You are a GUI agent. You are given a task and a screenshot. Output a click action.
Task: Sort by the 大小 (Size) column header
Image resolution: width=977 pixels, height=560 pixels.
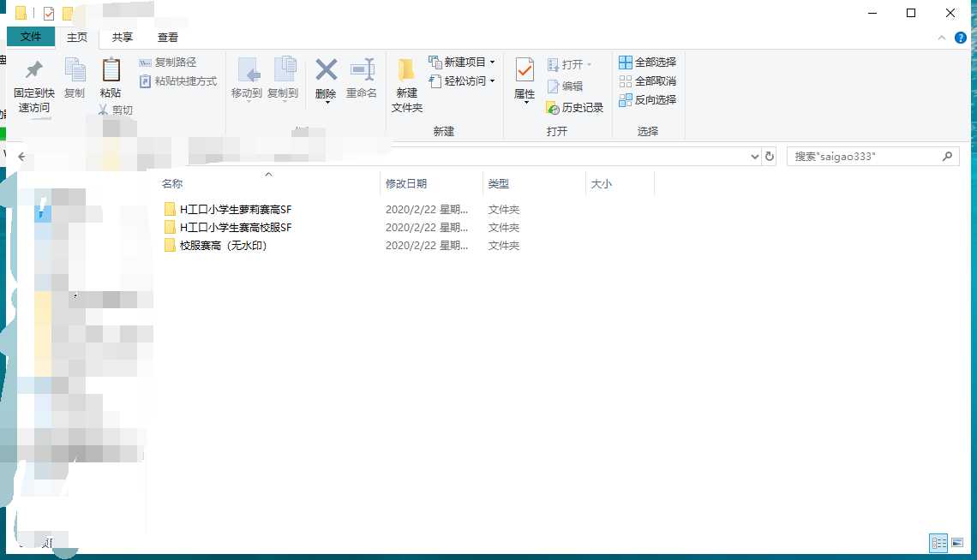pos(620,183)
